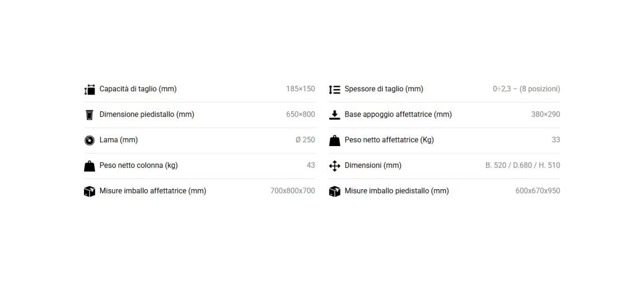Click the 700x800x700 packaging value
Viewport: 644px width, 281px height.
[293, 191]
